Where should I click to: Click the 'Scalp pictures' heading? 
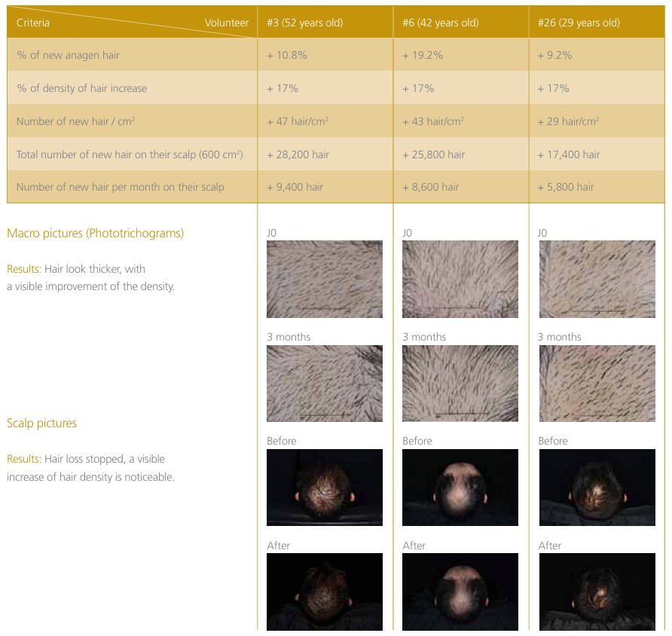point(41,423)
